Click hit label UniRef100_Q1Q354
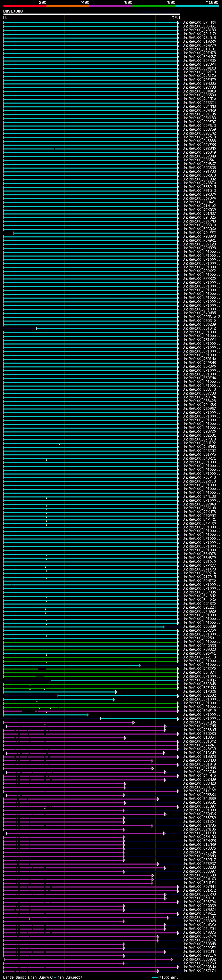Image resolution: width=222 pixels, height=980 pixels. [x=199, y=738]
